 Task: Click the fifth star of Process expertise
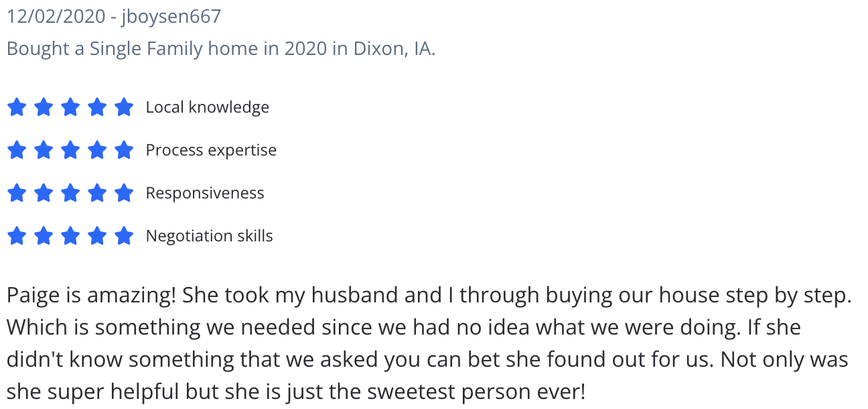[124, 150]
